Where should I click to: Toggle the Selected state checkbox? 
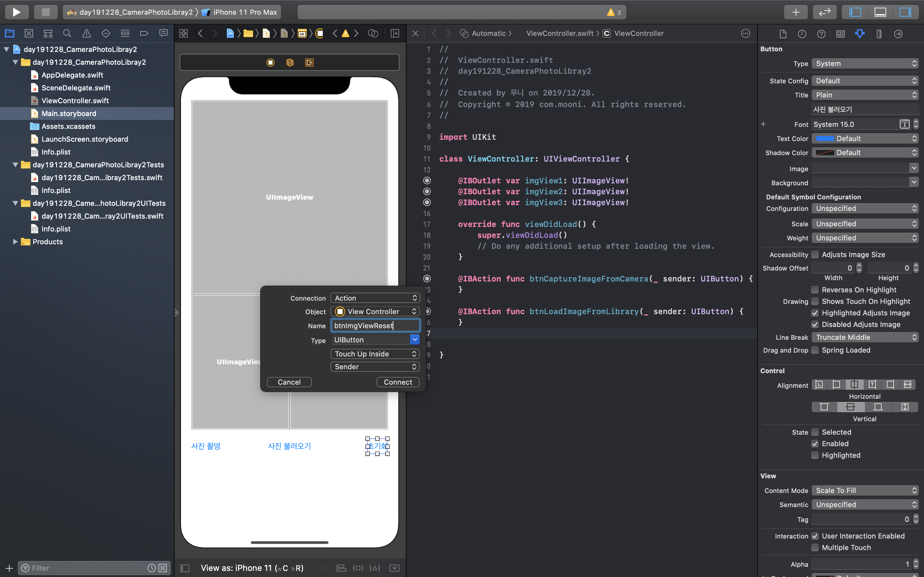click(815, 432)
